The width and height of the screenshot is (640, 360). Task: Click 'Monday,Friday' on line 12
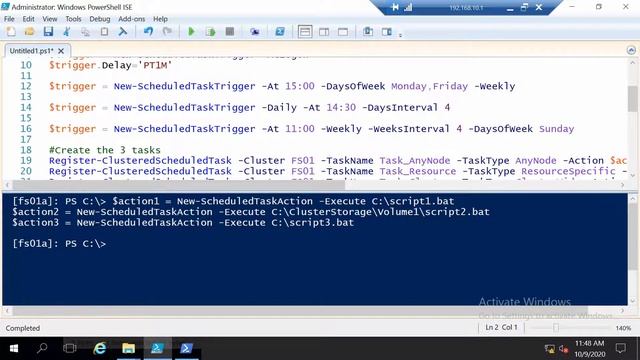429,87
